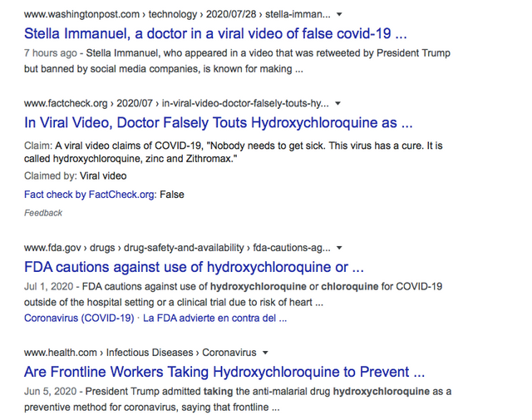Expand the washingtonpost.com result dropdown arrow
532x420 pixels.
click(339, 14)
